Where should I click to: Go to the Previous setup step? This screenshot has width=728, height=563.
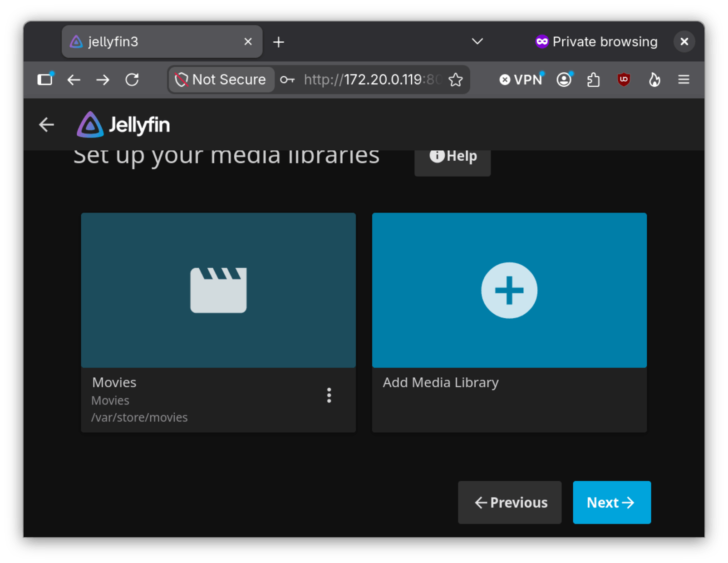pyautogui.click(x=510, y=503)
